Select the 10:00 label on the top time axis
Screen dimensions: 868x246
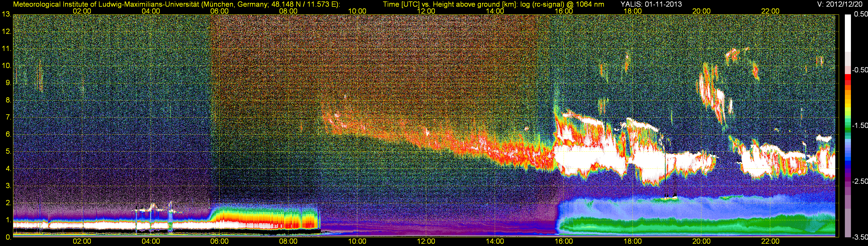tap(357, 11)
